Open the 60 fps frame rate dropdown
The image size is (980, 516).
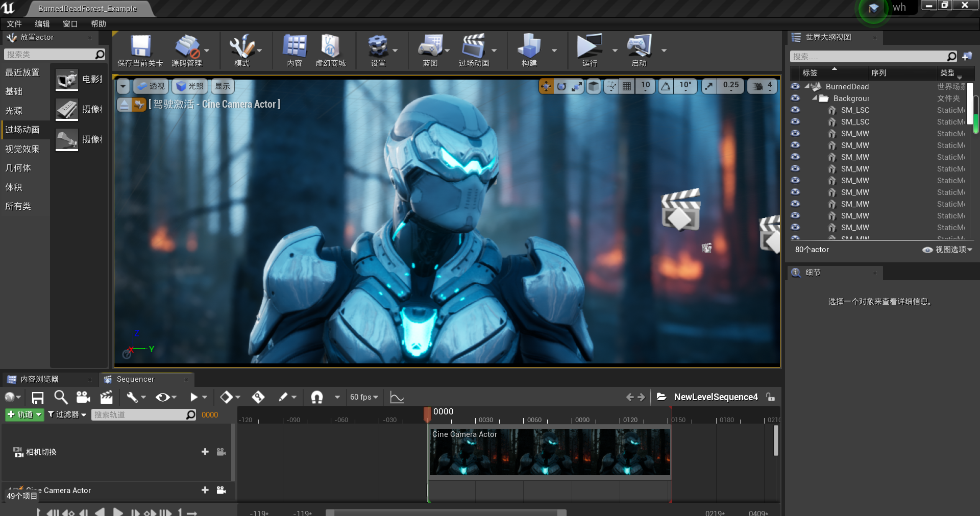(364, 397)
